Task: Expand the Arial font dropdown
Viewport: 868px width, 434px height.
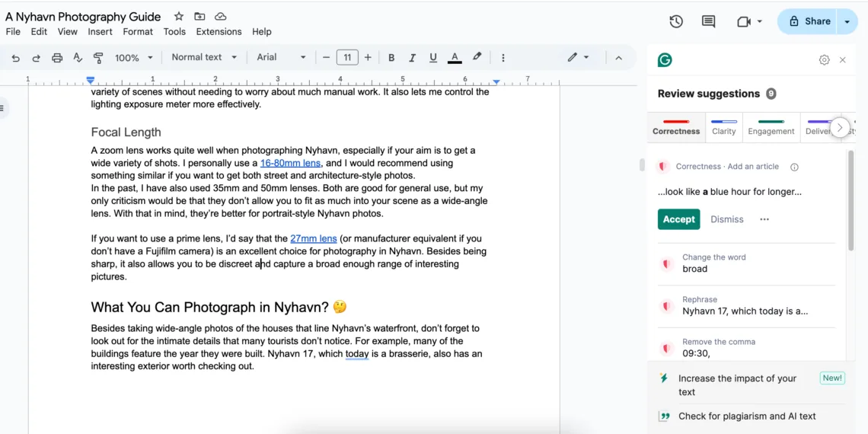Action: click(x=281, y=57)
